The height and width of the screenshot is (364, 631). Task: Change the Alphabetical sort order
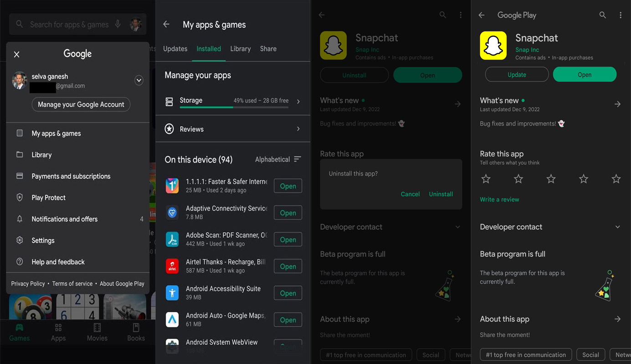coord(278,159)
